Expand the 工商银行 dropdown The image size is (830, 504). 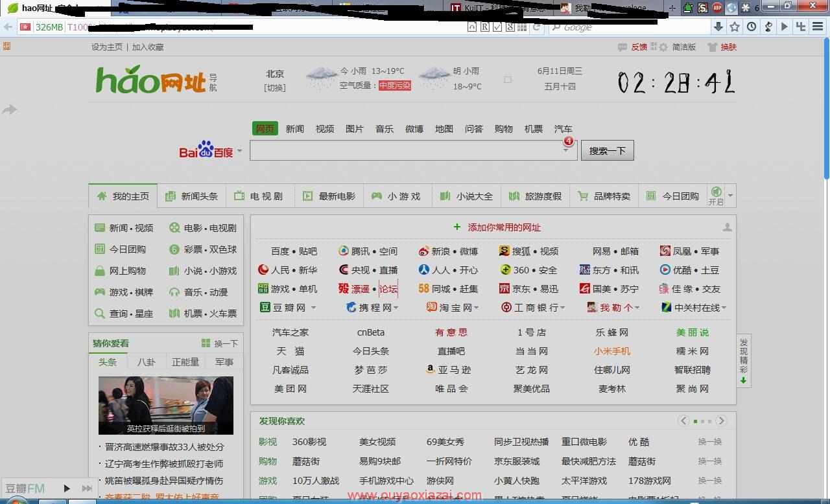pyautogui.click(x=562, y=308)
